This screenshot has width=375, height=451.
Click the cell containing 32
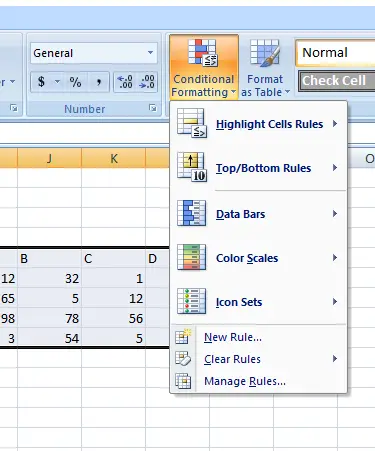point(49,278)
